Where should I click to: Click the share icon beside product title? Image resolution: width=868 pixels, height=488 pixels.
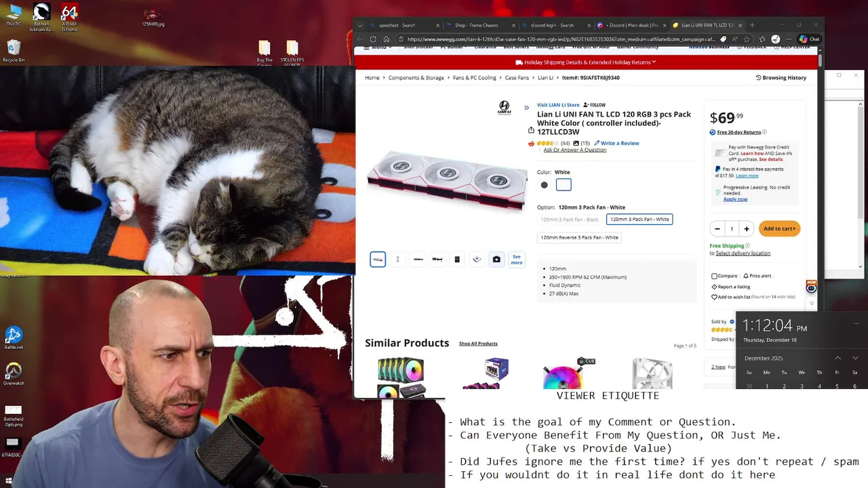pos(531,130)
